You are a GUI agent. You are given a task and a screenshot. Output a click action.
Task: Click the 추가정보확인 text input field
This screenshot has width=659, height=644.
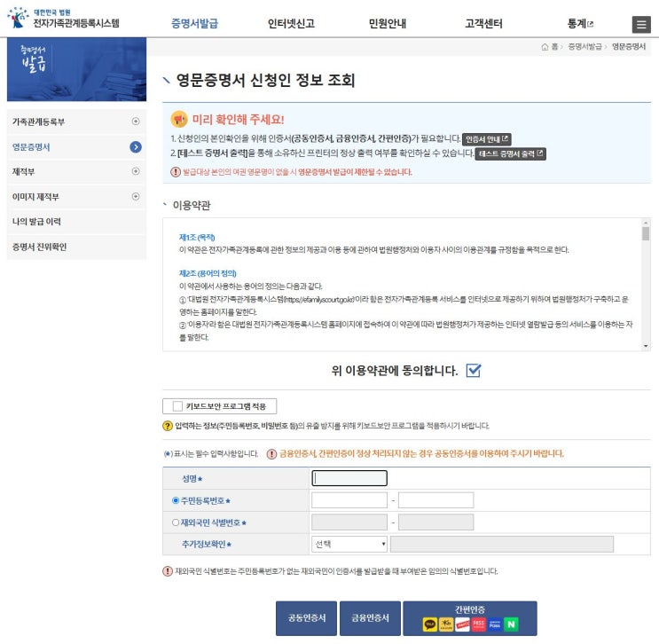tap(502, 544)
